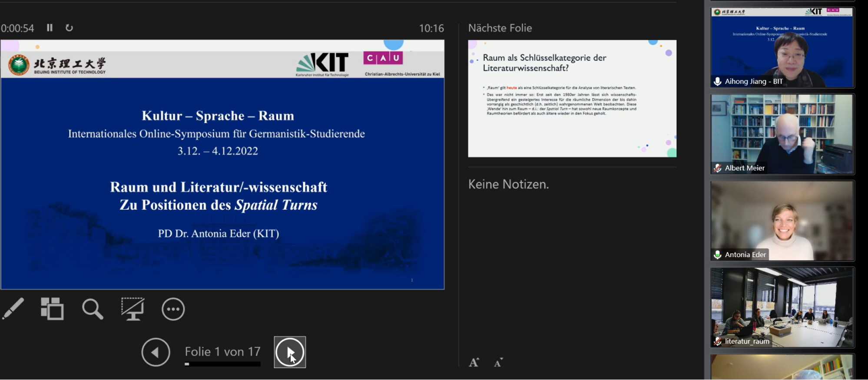Advance to the next slide
Screen dimensions: 868x380
tap(290, 352)
